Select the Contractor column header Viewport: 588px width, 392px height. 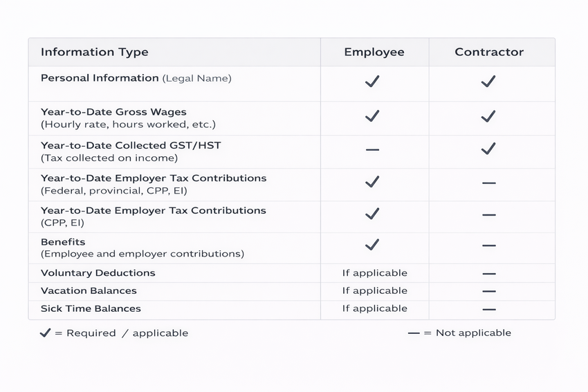tap(489, 52)
